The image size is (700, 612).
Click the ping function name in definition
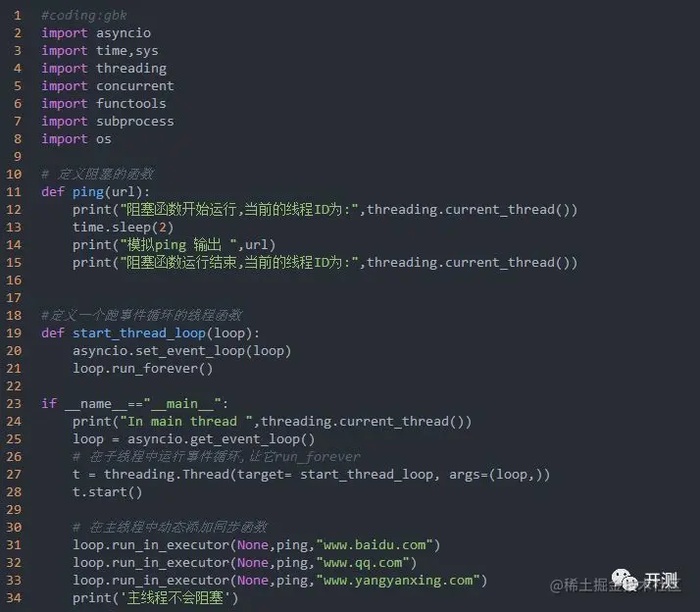tap(88, 192)
